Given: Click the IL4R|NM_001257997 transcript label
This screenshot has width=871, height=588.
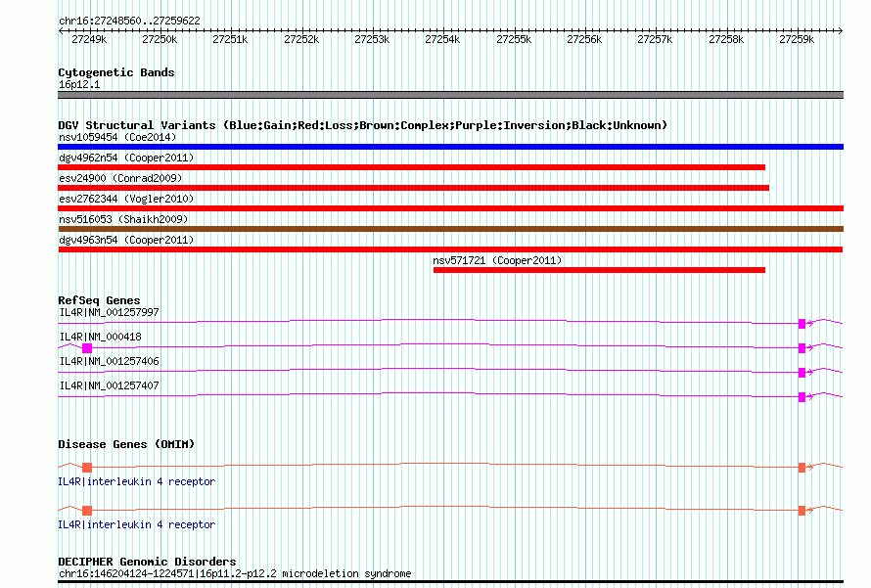Looking at the screenshot, I should (x=109, y=312).
